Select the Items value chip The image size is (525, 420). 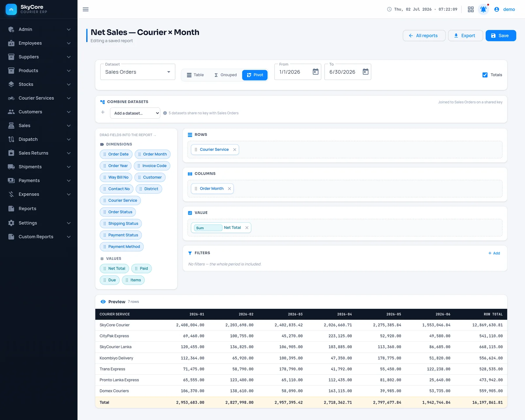tap(133, 280)
